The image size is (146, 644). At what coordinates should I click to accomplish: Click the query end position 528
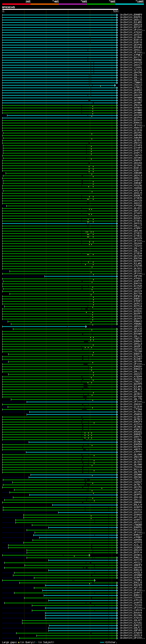(115, 11)
